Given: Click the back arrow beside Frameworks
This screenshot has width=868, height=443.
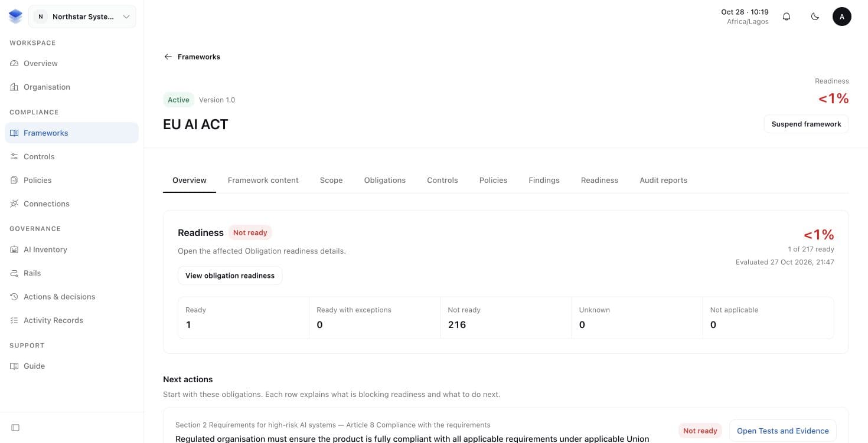Looking at the screenshot, I should (168, 57).
